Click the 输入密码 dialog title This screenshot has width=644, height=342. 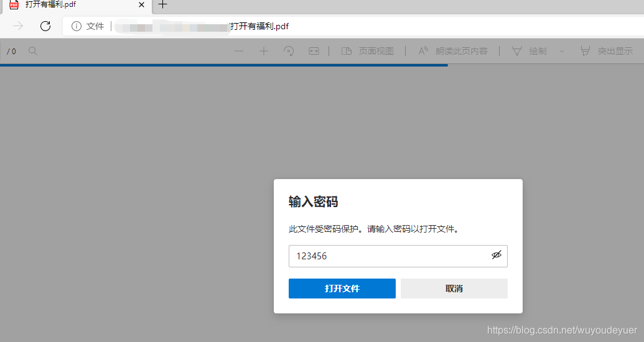[314, 201]
